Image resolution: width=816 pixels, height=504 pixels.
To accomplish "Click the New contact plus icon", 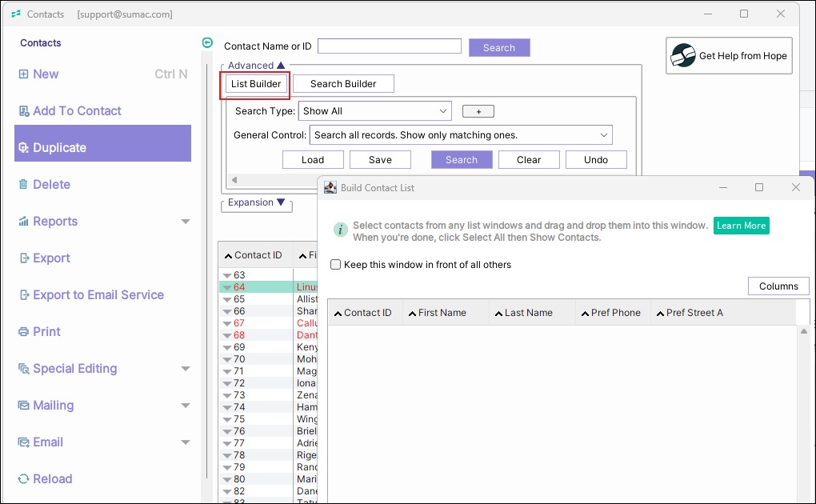I will pos(23,74).
